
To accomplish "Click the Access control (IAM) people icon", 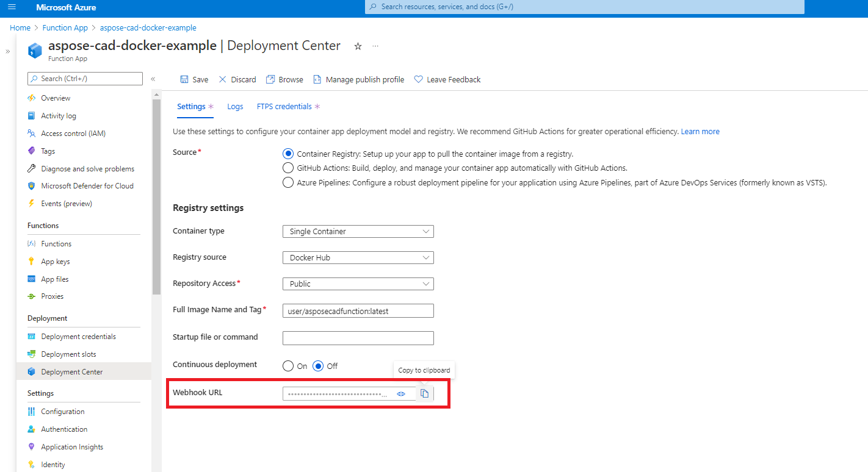I will [32, 134].
